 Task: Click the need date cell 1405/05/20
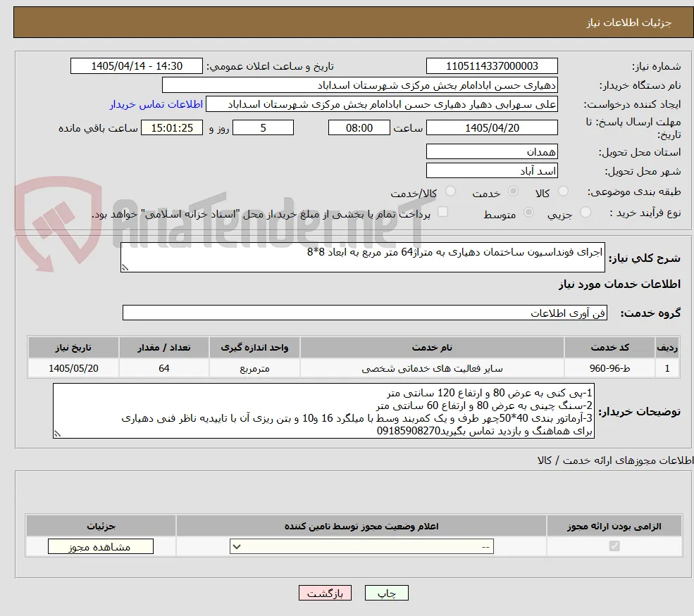coord(73,368)
